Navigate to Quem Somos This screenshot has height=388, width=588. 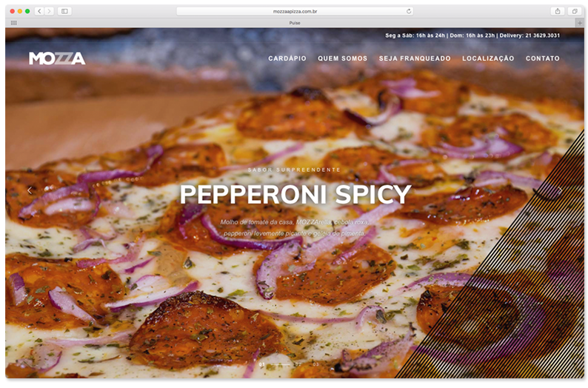pos(342,58)
